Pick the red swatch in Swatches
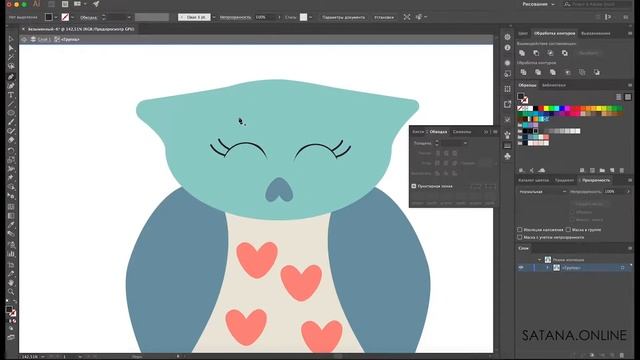The height and width of the screenshot is (360, 640). pyautogui.click(x=541, y=109)
